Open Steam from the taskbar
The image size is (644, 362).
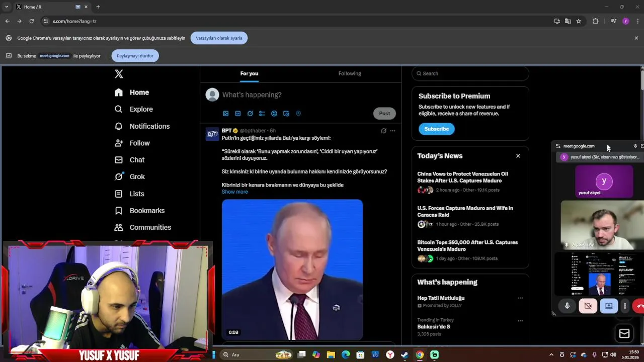click(405, 355)
